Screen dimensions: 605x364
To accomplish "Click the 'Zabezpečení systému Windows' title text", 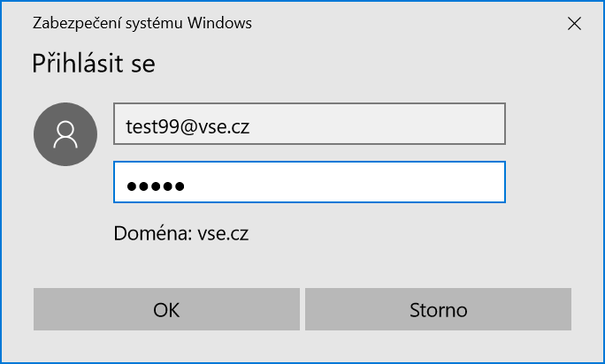I will click(142, 24).
